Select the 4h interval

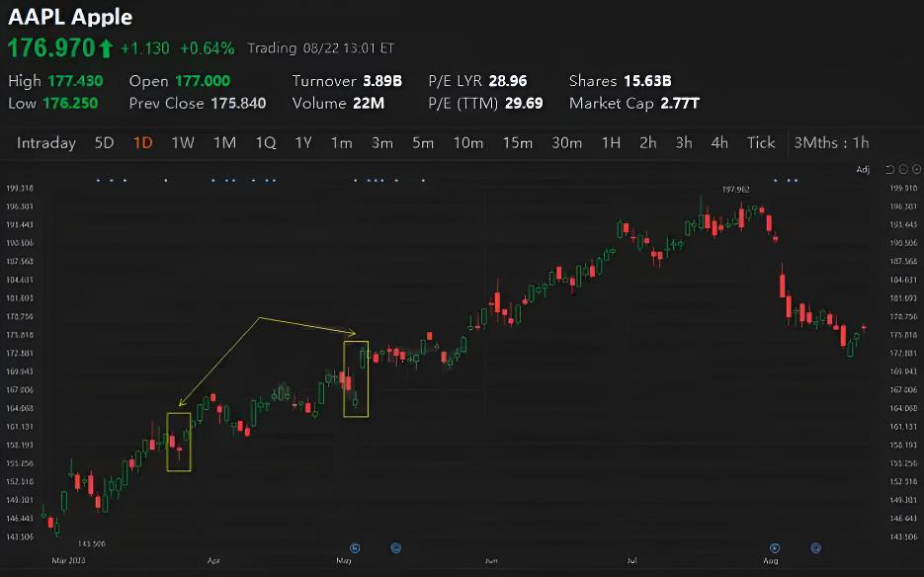[719, 142]
